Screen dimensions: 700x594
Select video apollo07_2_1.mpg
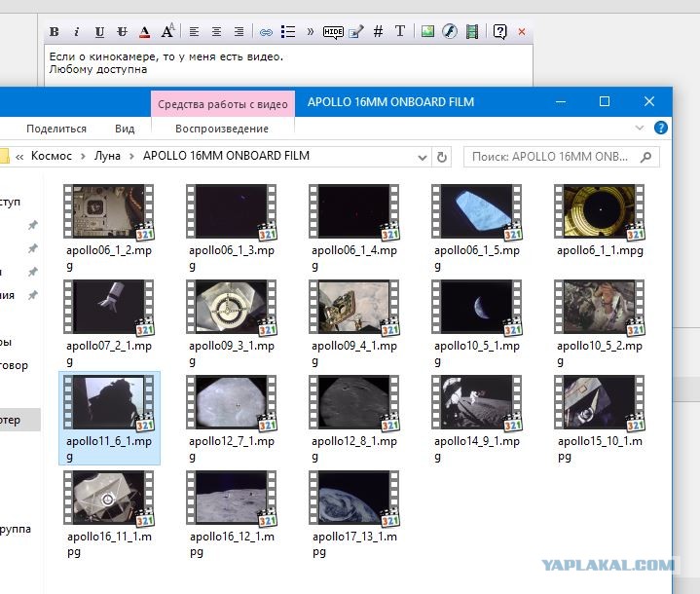click(109, 322)
